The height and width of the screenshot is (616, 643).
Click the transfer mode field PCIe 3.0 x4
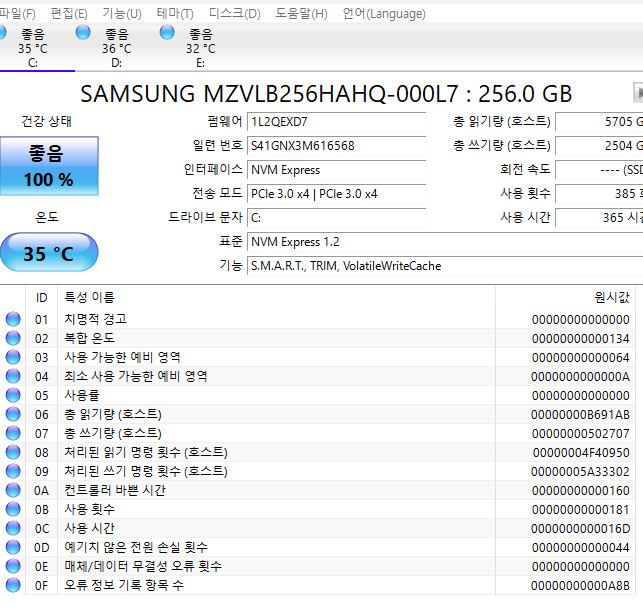[336, 194]
